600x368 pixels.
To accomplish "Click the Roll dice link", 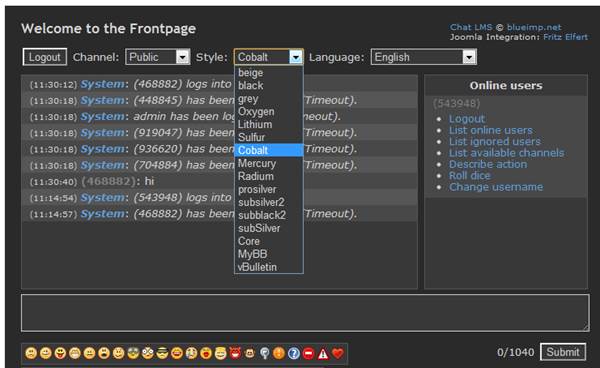I will [x=470, y=176].
